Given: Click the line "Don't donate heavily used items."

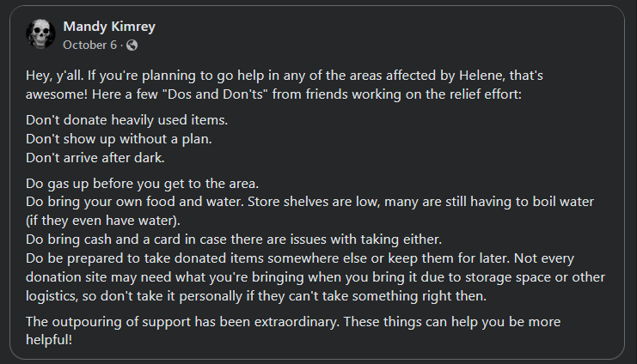Looking at the screenshot, I should (x=127, y=118).
